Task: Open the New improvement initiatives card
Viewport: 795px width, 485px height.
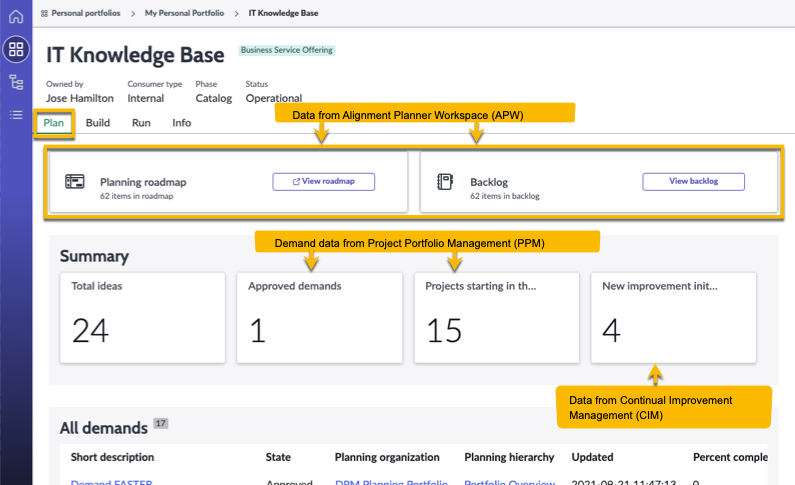Action: (x=673, y=318)
